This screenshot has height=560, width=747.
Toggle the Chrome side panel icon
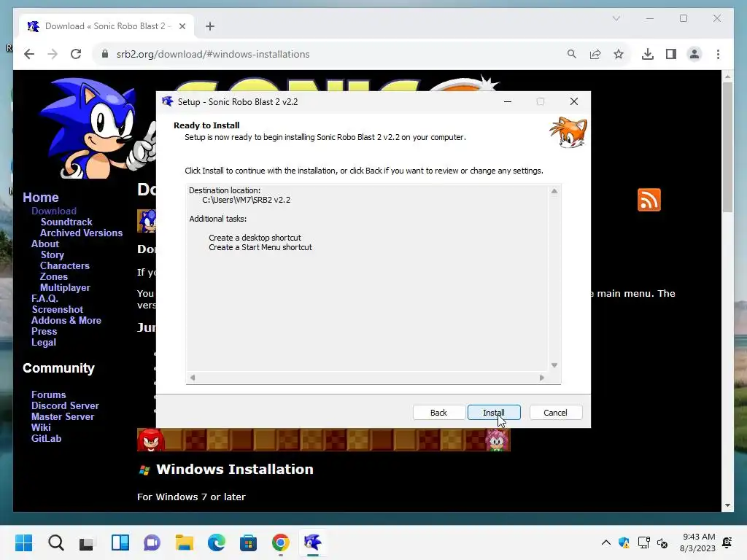[671, 54]
